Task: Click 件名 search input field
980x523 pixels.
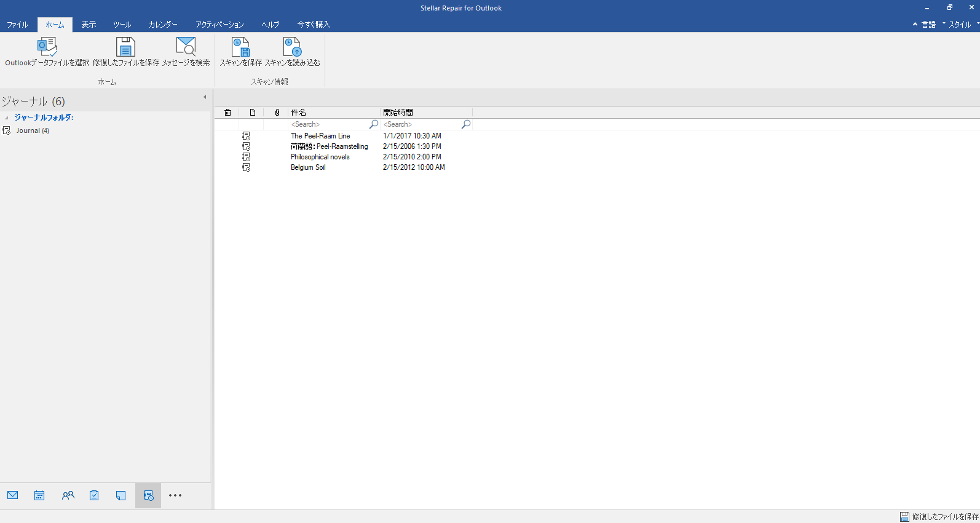Action: click(328, 124)
